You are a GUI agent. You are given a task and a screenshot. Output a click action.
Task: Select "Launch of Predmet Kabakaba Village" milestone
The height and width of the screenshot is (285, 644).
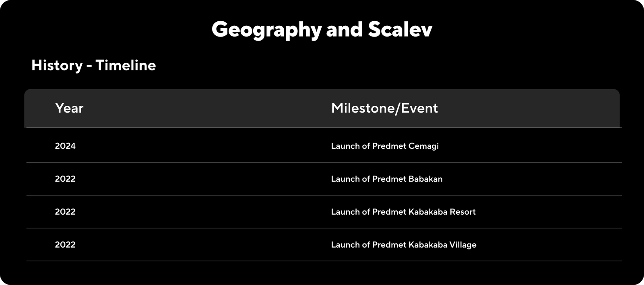[x=403, y=245]
